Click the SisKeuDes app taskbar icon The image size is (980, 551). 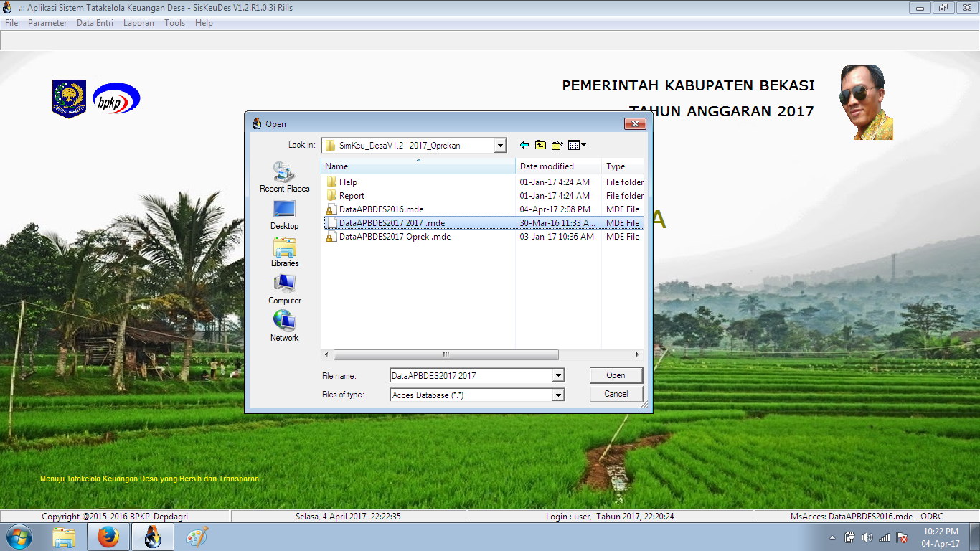tap(153, 537)
